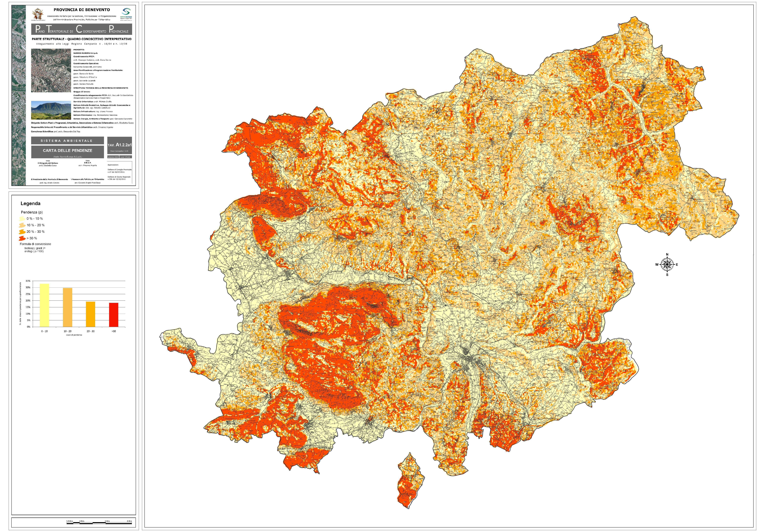Select the 10 % - 20 % legend swatch
Screen dimensions: 765x532
22,225
